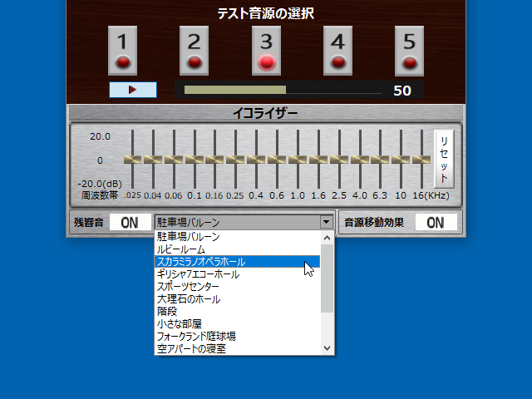The height and width of the screenshot is (399, 532).
Task: Click the 16 KHz equalizer slider
Action: (421, 160)
